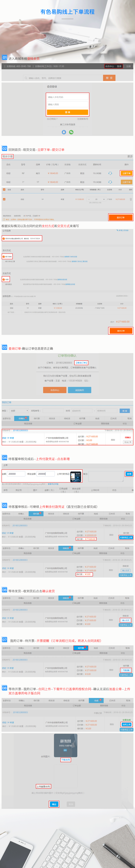Click the orange 会员中心 button

coord(55,390)
